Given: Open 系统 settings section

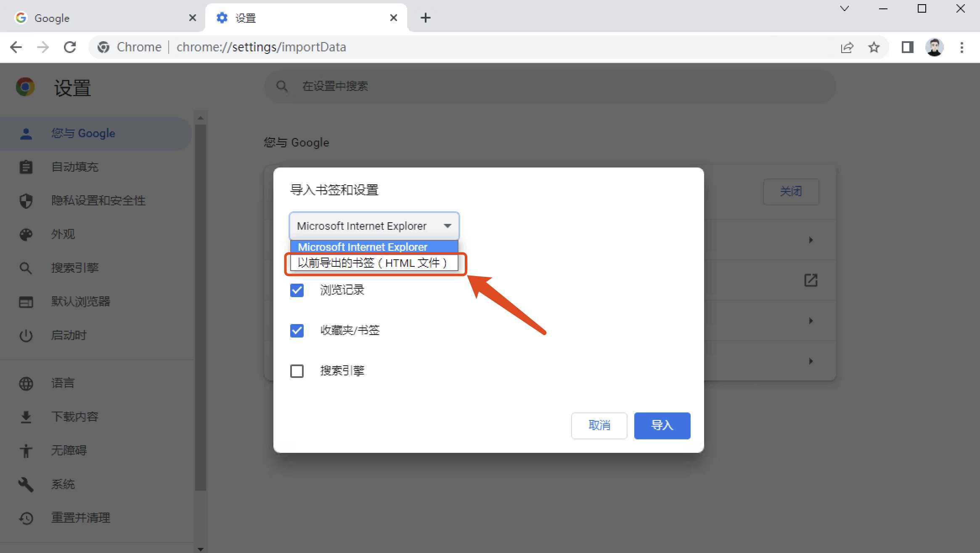Looking at the screenshot, I should point(96,484).
